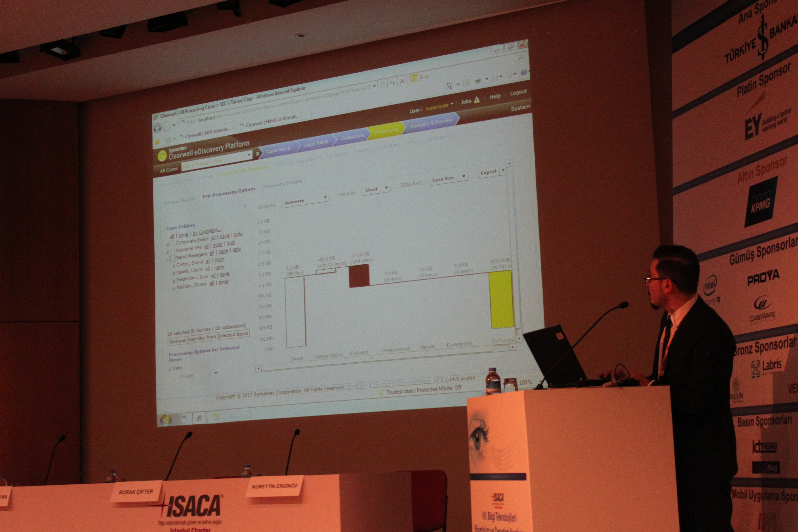Viewport: 798px width, 532px height.
Task: Select only for Corporate Execs
Action: [238, 234]
